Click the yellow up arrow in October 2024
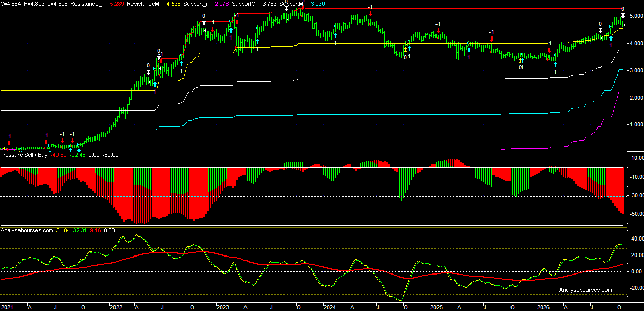 click(x=405, y=50)
